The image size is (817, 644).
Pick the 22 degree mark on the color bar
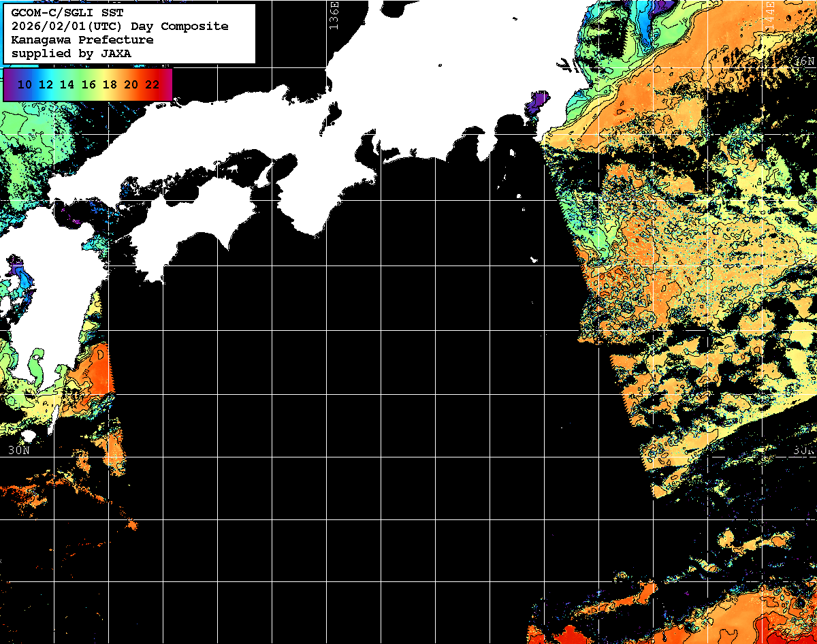(152, 85)
